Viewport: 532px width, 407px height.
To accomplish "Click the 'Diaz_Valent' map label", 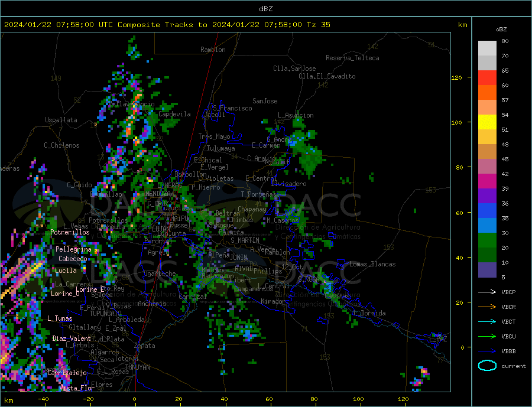I will click(x=72, y=338).
